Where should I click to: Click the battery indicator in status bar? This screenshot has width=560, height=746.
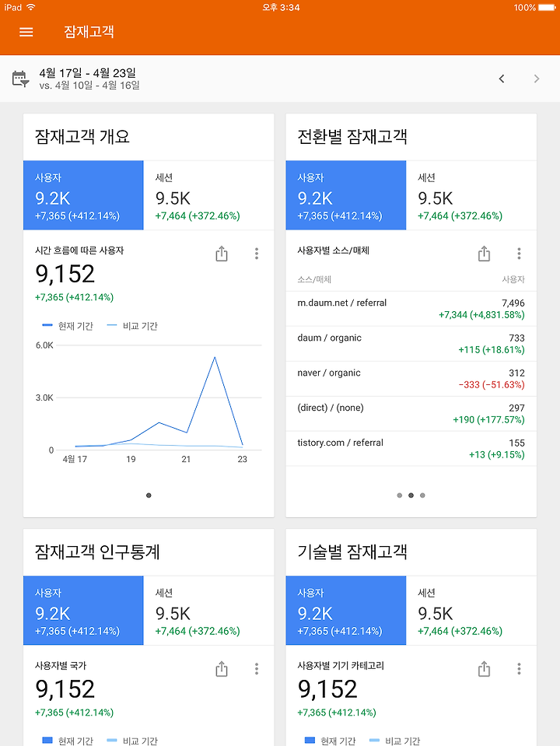547,7
